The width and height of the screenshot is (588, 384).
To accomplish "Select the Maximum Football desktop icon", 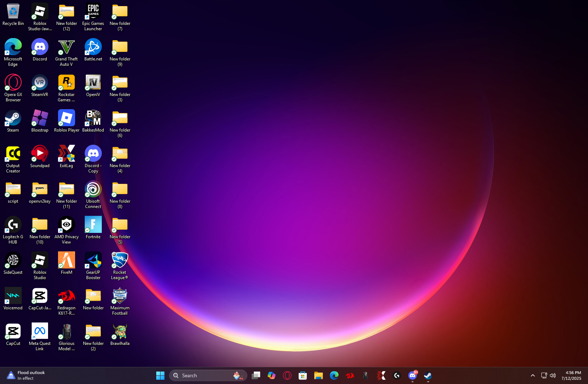I will pyautogui.click(x=120, y=302).
